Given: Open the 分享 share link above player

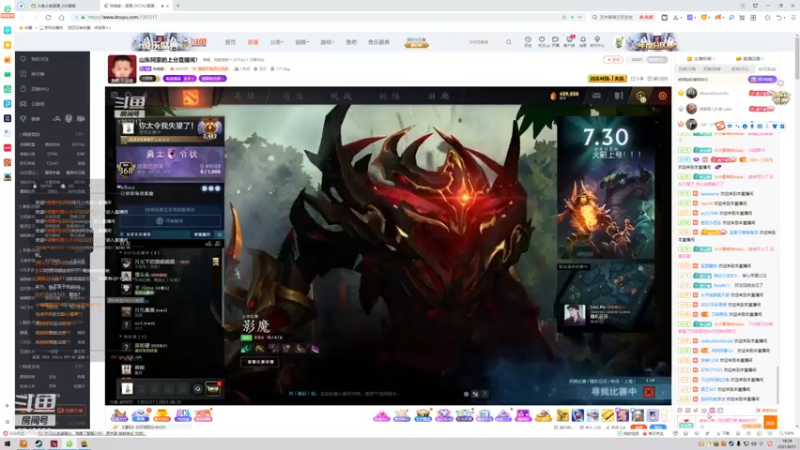Looking at the screenshot, I should click(x=637, y=79).
